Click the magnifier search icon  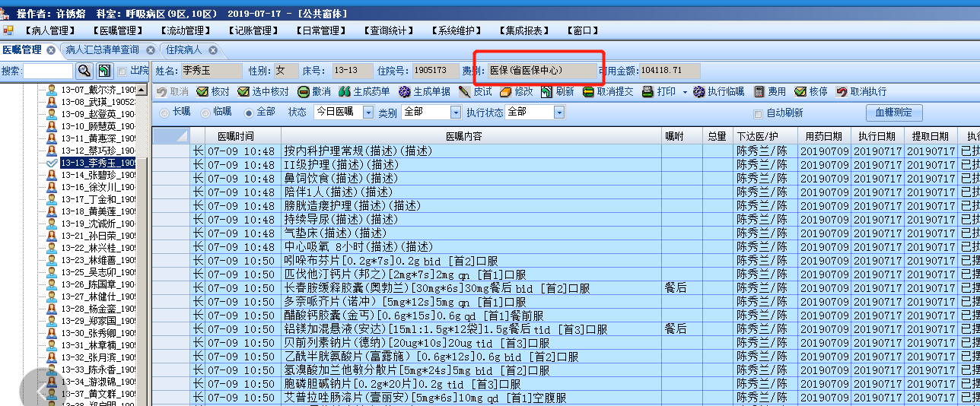[84, 71]
